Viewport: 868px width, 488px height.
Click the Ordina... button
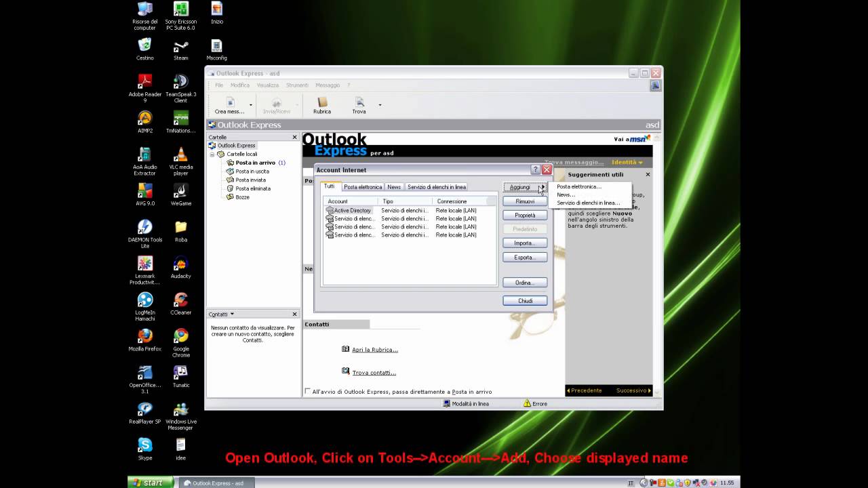tap(525, 283)
